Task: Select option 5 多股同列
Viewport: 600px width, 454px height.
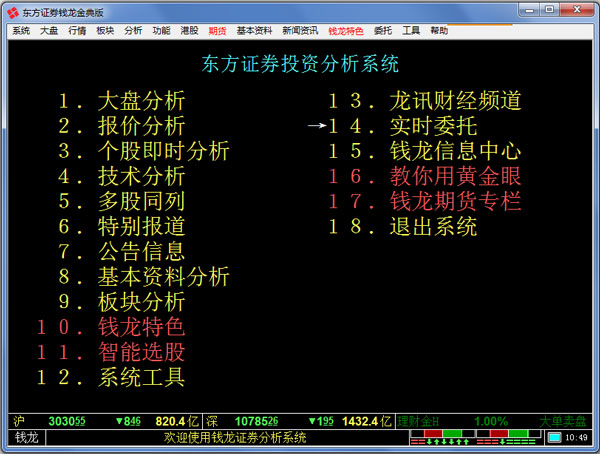Action: coord(122,201)
